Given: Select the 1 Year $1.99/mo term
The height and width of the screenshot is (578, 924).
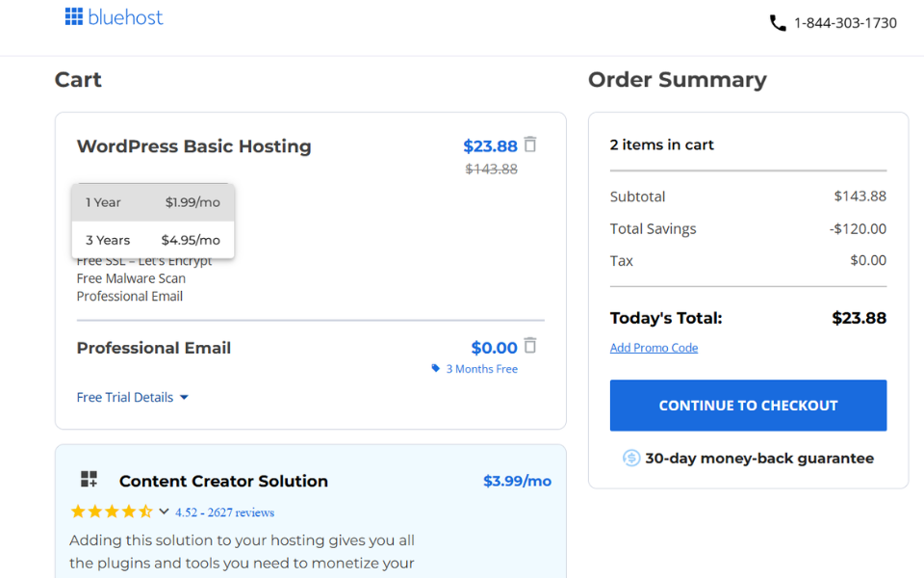Looking at the screenshot, I should coord(152,201).
